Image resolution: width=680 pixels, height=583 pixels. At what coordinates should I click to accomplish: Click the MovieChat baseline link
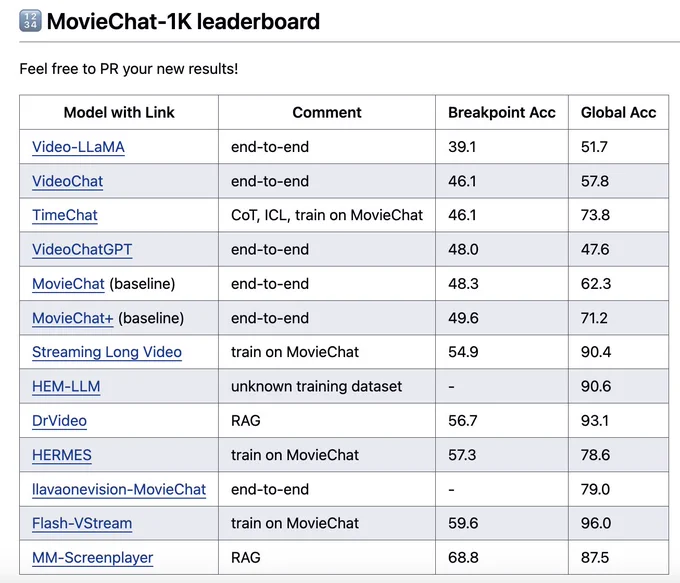point(68,284)
